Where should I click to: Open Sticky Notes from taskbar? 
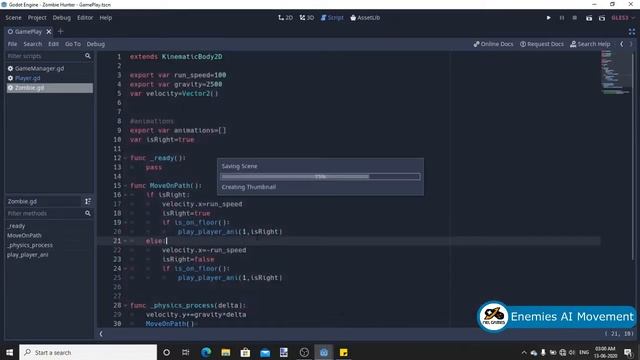[x=343, y=352]
